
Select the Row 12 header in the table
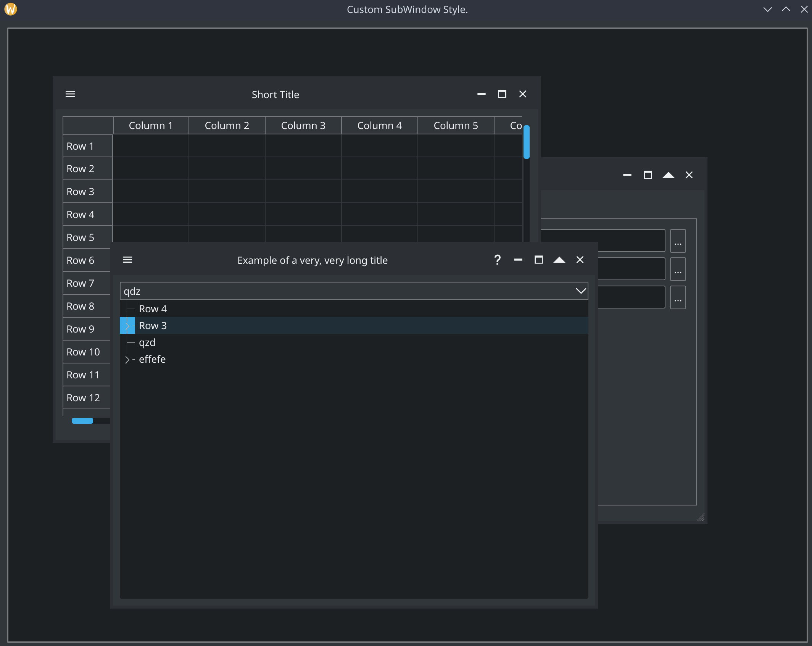[x=87, y=397]
